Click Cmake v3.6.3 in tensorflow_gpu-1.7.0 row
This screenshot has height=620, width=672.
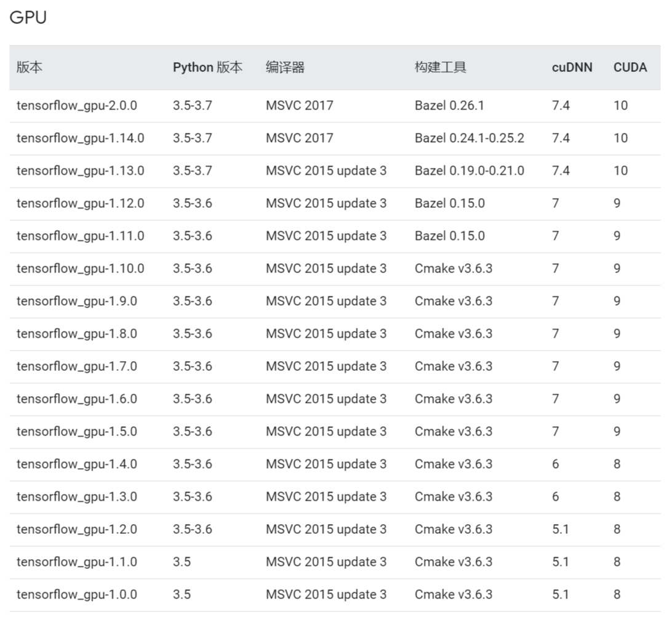[454, 367]
